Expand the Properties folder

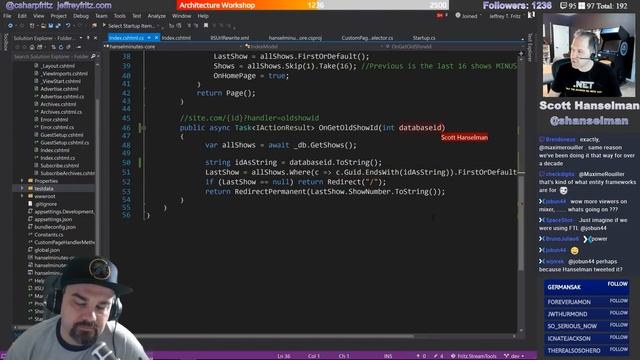coord(22,181)
